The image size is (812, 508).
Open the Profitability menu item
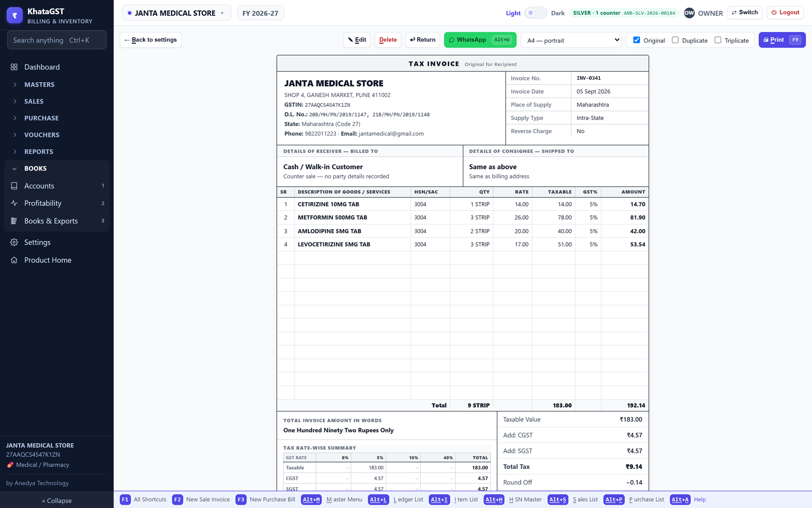click(x=57, y=203)
